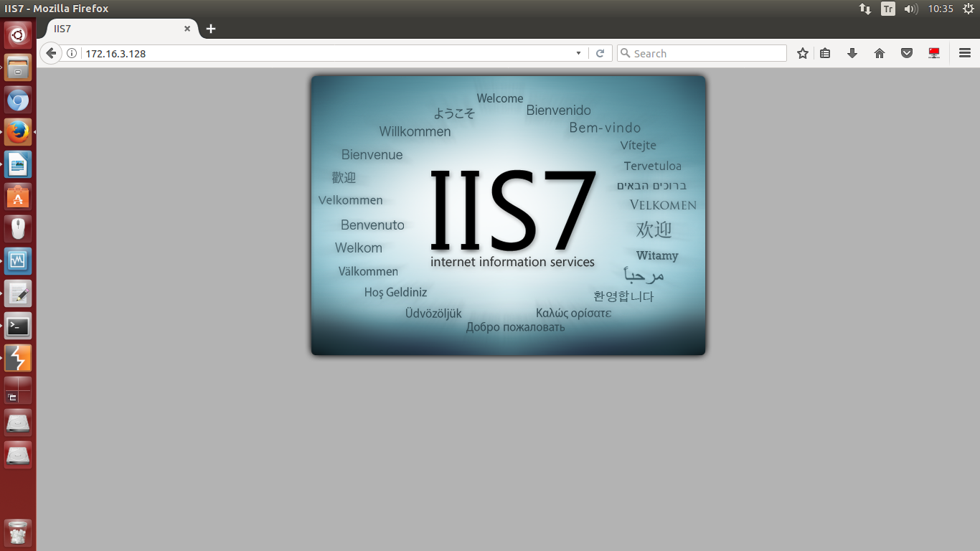Show your bookmarks list
This screenshot has height=551, width=980.
point(825,53)
